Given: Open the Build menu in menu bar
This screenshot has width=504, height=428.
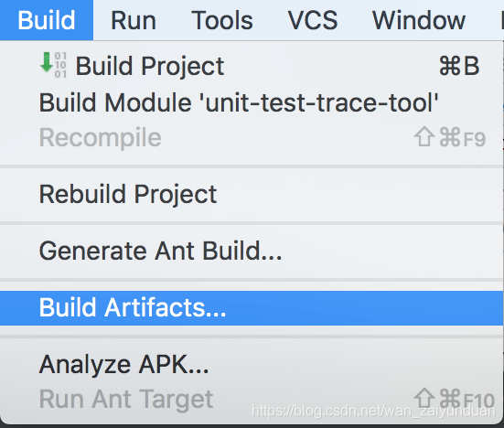Looking at the screenshot, I should point(47,20).
